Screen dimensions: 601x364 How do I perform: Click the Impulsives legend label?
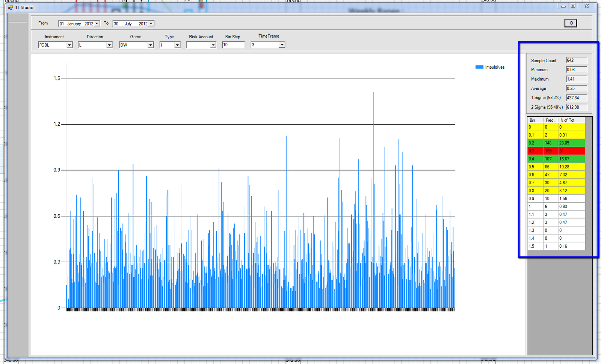point(495,67)
